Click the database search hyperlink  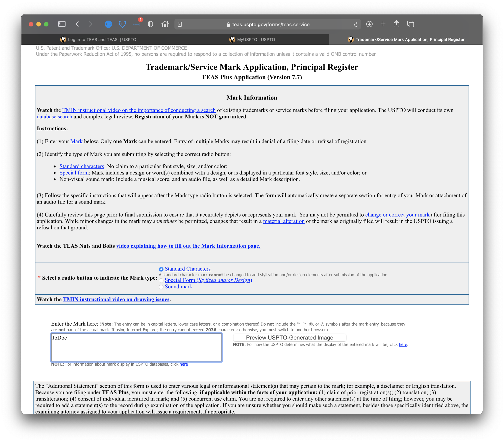click(x=55, y=117)
